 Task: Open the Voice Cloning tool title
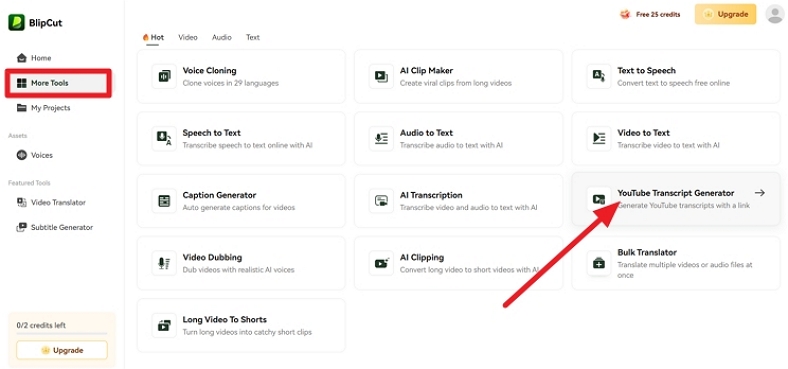[210, 70]
